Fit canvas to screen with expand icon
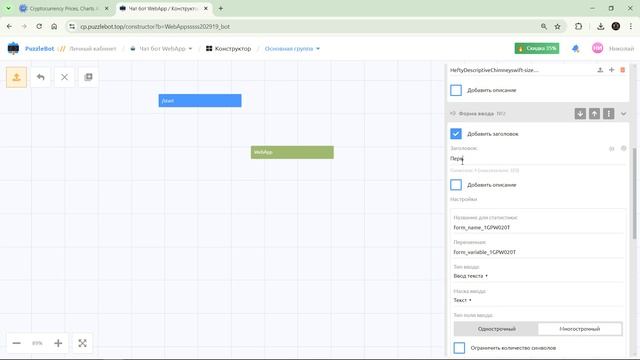 click(82, 343)
